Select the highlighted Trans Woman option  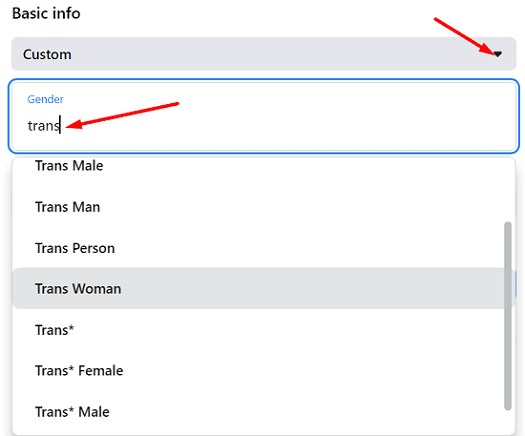pyautogui.click(x=258, y=289)
